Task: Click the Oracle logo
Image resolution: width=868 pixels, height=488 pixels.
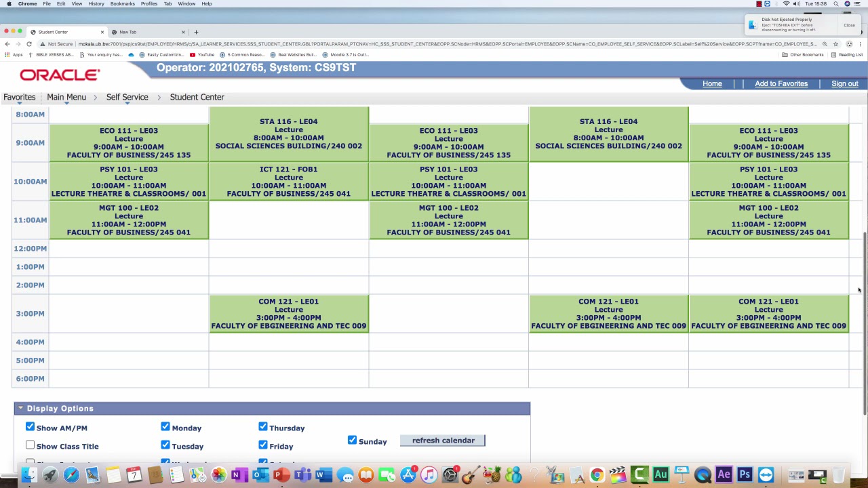Action: 60,75
